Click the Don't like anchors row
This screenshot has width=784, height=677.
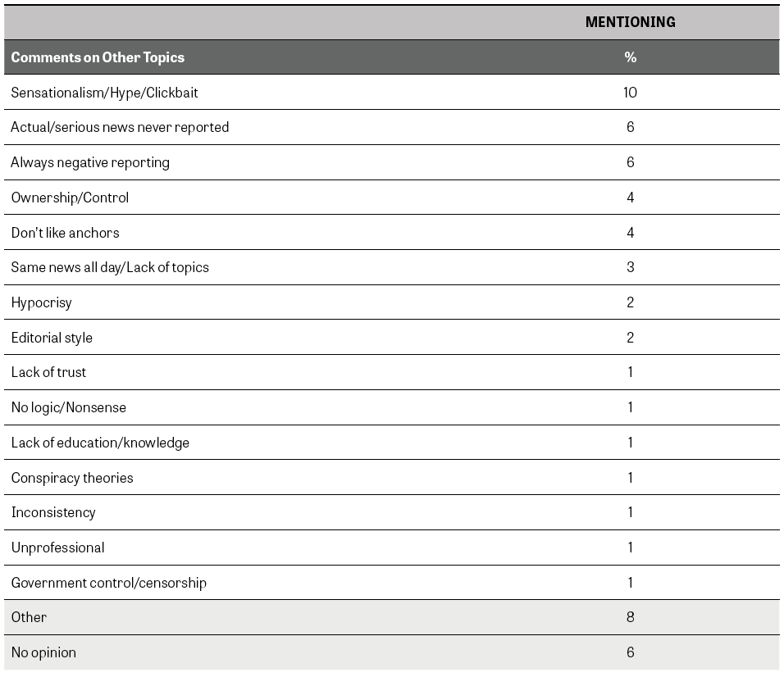[x=65, y=233]
